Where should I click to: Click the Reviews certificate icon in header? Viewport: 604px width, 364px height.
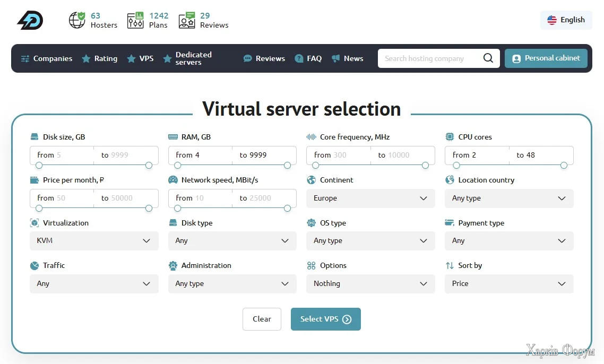[x=187, y=20]
